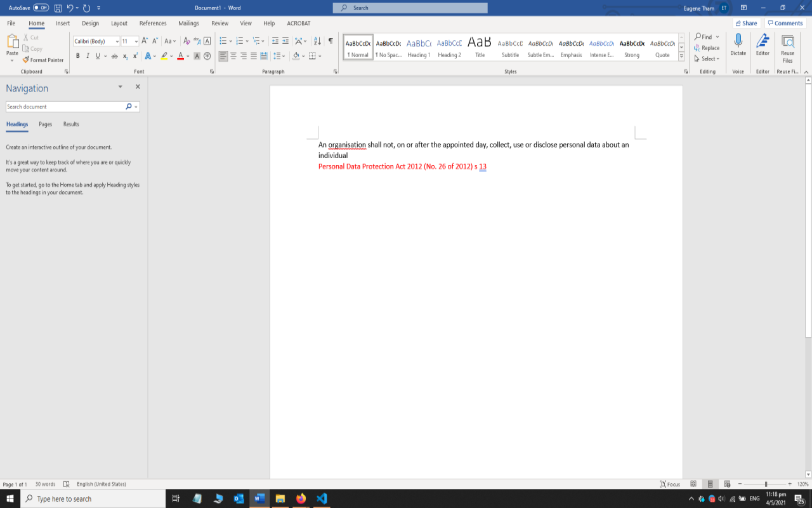Open the Navigation pane options arrow
812x508 pixels.
120,86
